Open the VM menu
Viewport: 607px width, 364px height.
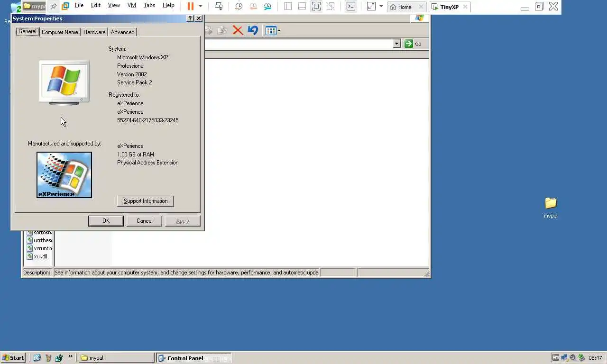(x=132, y=5)
